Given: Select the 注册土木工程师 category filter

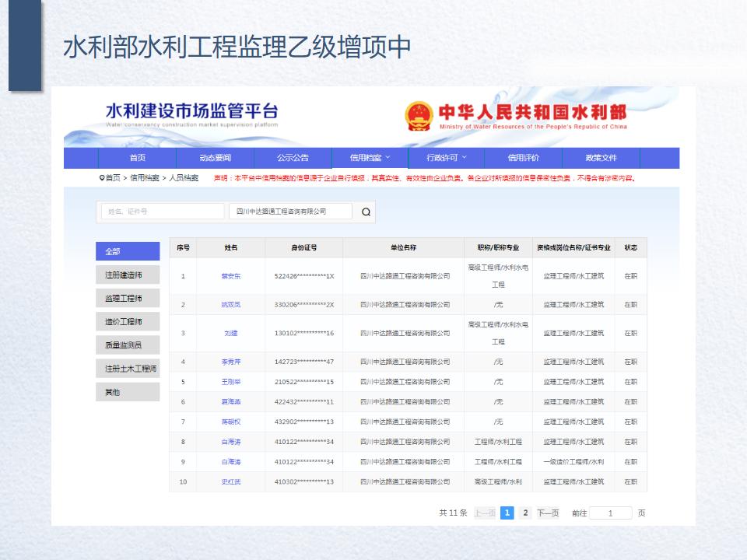Looking at the screenshot, I should coord(128,369).
